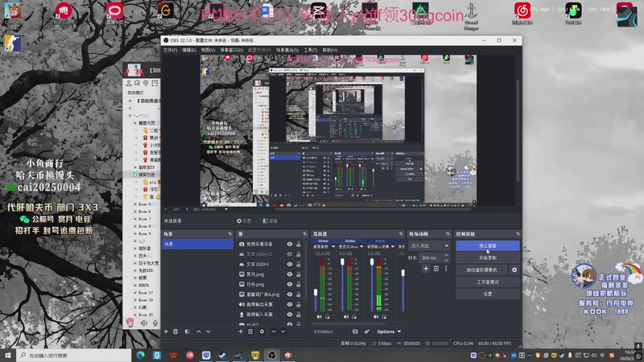Delete selected scene with trash icon
Screen dimensions: 644x362
point(175,331)
